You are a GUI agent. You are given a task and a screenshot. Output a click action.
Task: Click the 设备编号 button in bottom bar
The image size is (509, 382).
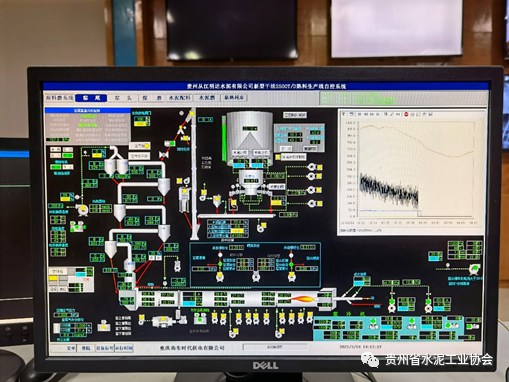105,348
